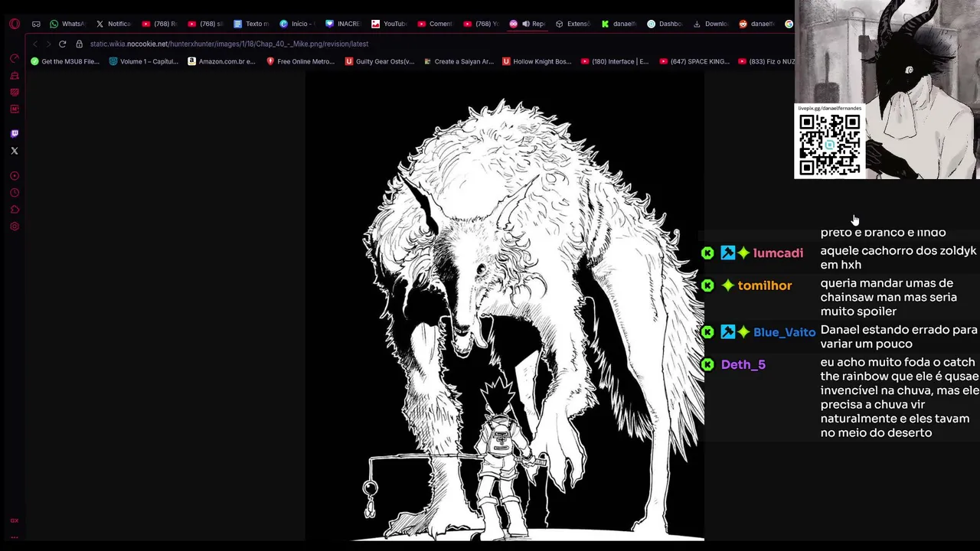Viewport: 980px width, 551px height.
Task: Switch to the YouTube tab
Action: (389, 24)
